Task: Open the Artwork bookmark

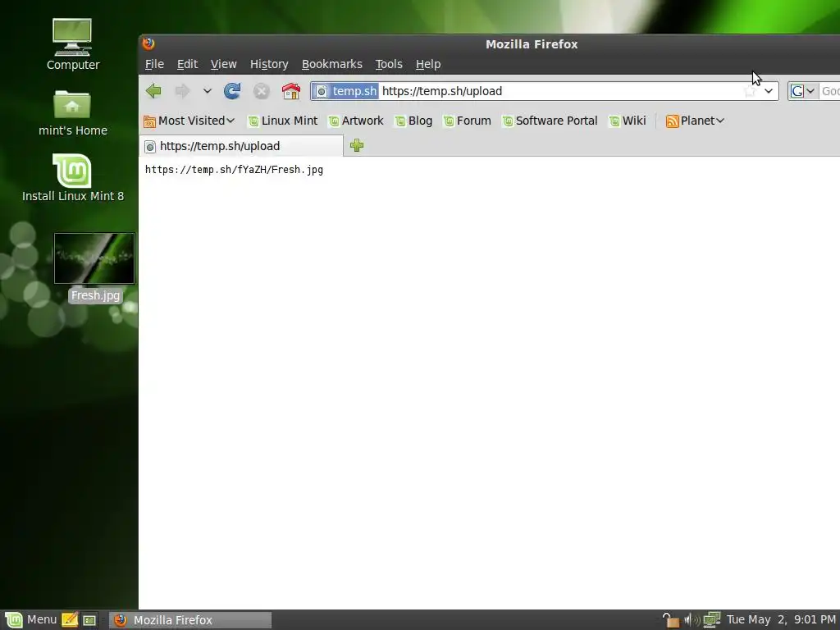Action: 356,121
